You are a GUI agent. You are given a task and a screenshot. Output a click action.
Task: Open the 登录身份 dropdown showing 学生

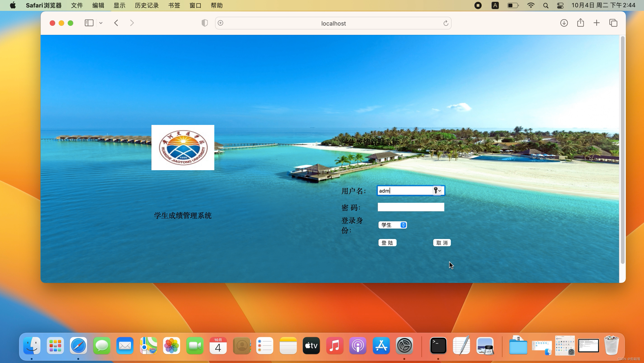click(393, 225)
